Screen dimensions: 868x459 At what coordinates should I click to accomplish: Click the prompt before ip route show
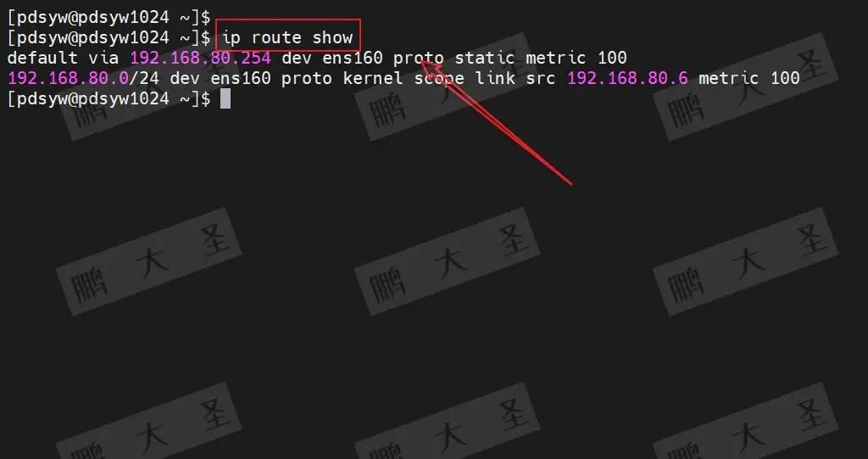[108, 37]
